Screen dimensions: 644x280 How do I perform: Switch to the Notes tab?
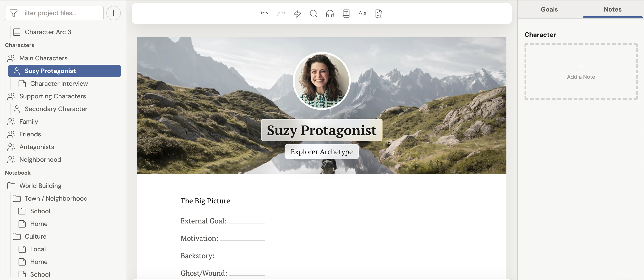click(x=613, y=9)
